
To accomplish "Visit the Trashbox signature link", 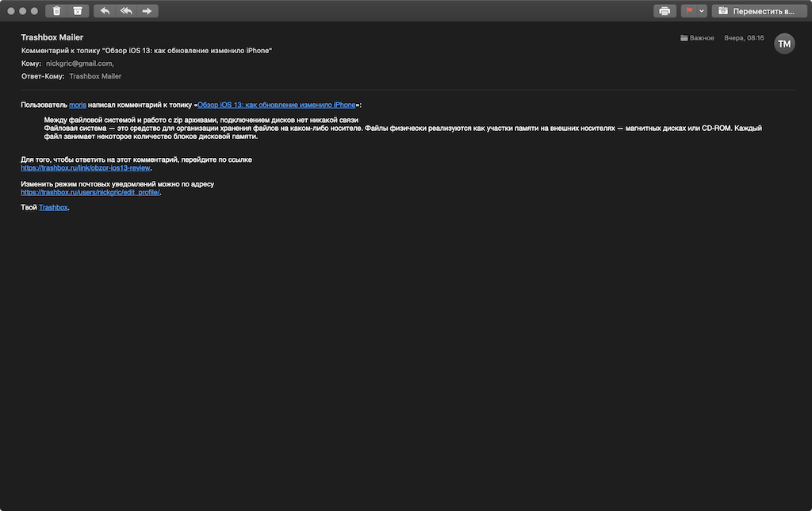I will tap(53, 207).
